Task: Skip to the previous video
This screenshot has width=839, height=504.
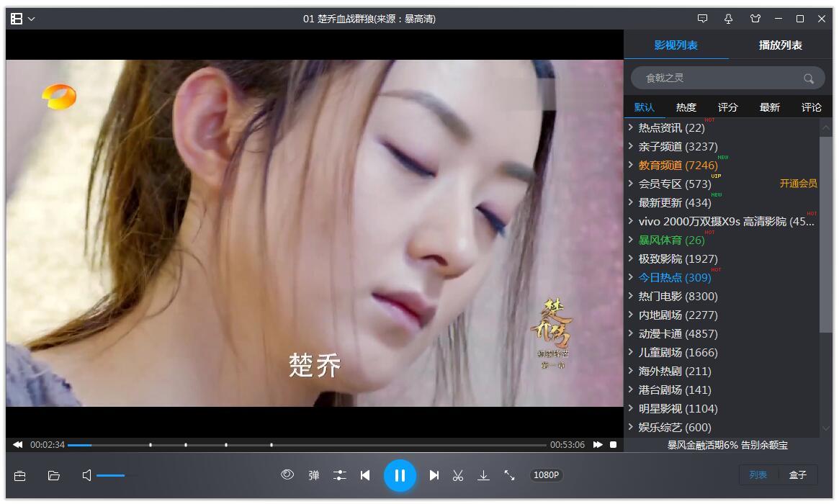Action: tap(365, 475)
